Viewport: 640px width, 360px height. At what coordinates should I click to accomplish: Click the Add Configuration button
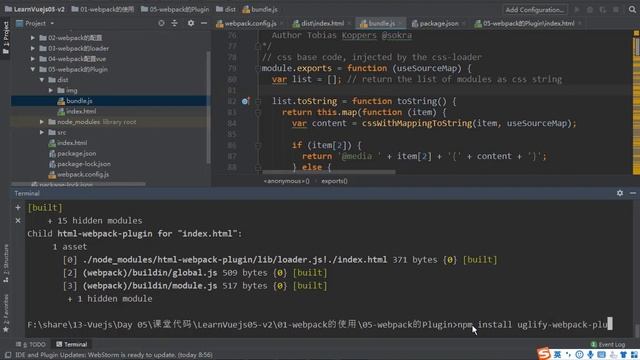tap(535, 9)
